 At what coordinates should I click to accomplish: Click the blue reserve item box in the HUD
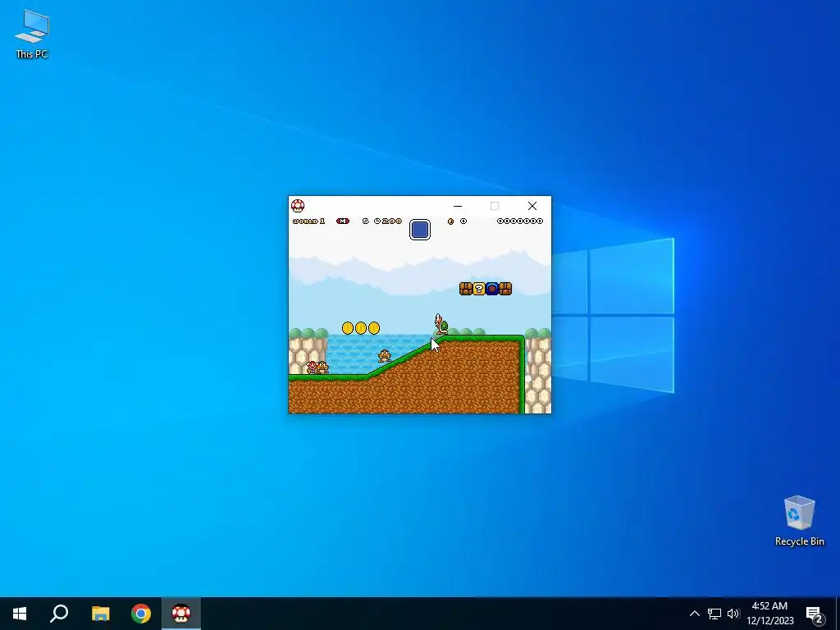[420, 230]
